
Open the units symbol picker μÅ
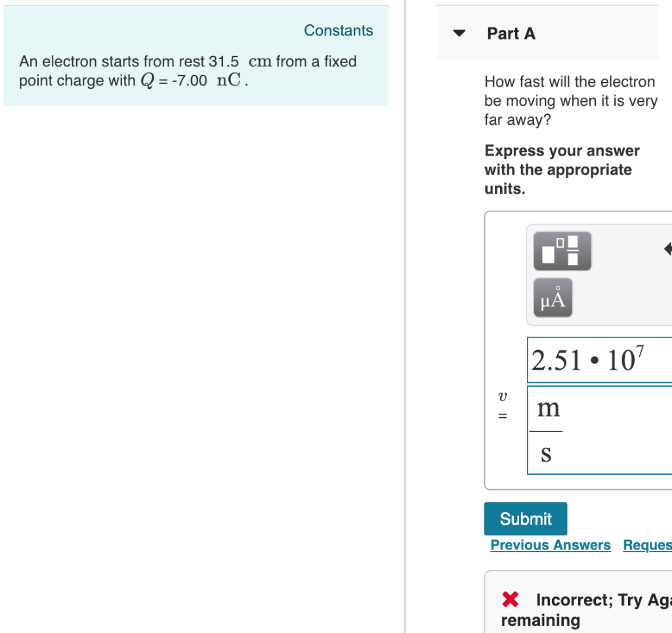(x=553, y=297)
